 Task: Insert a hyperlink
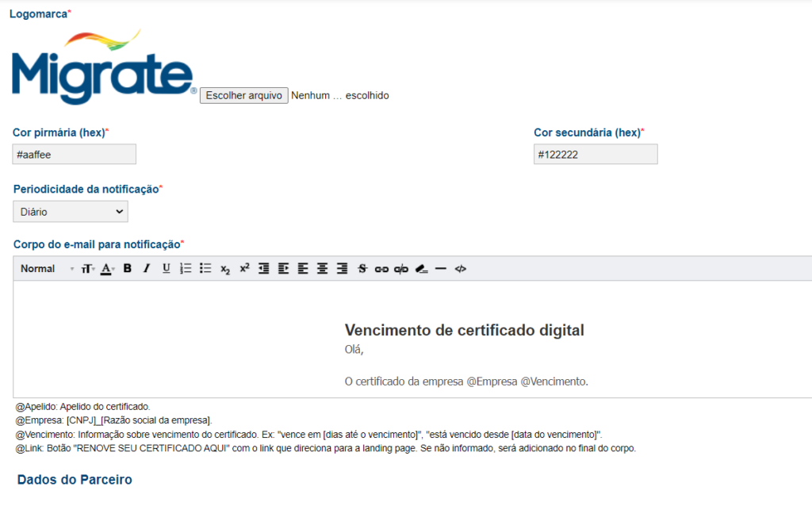[381, 269]
